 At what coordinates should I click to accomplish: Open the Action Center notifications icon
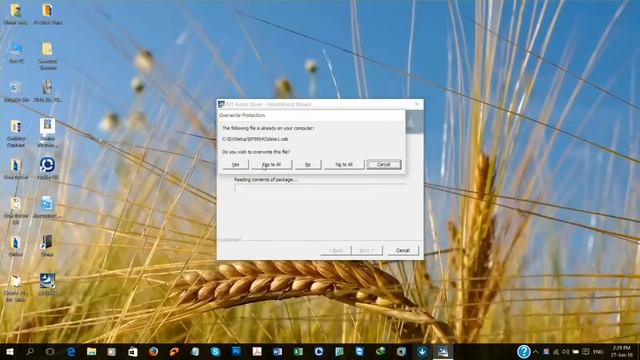coord(586,351)
